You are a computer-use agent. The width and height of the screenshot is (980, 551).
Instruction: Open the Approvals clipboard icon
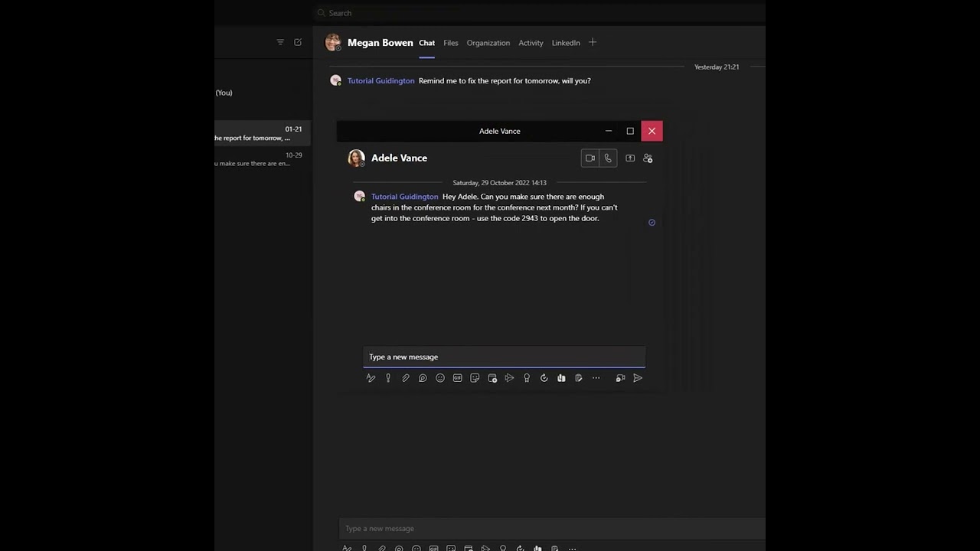pos(579,378)
